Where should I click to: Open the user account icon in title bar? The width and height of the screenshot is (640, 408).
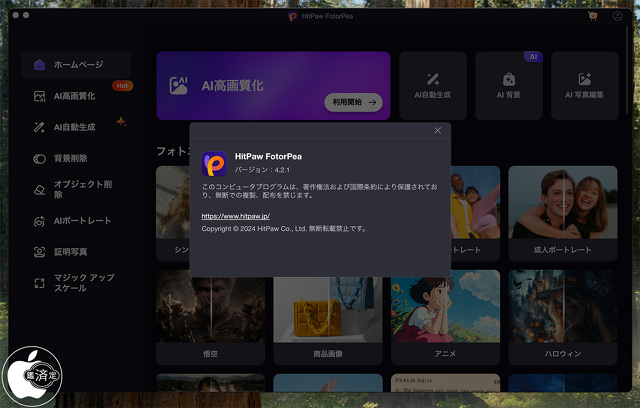click(618, 16)
